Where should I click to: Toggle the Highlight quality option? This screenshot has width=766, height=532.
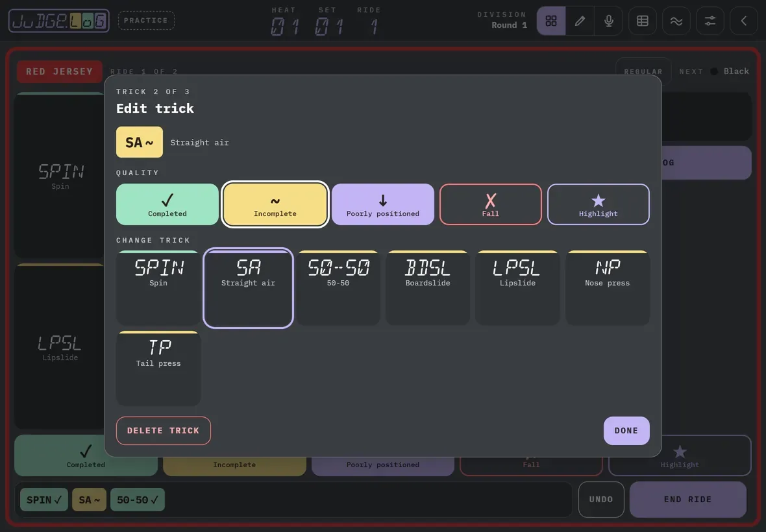[x=598, y=204]
